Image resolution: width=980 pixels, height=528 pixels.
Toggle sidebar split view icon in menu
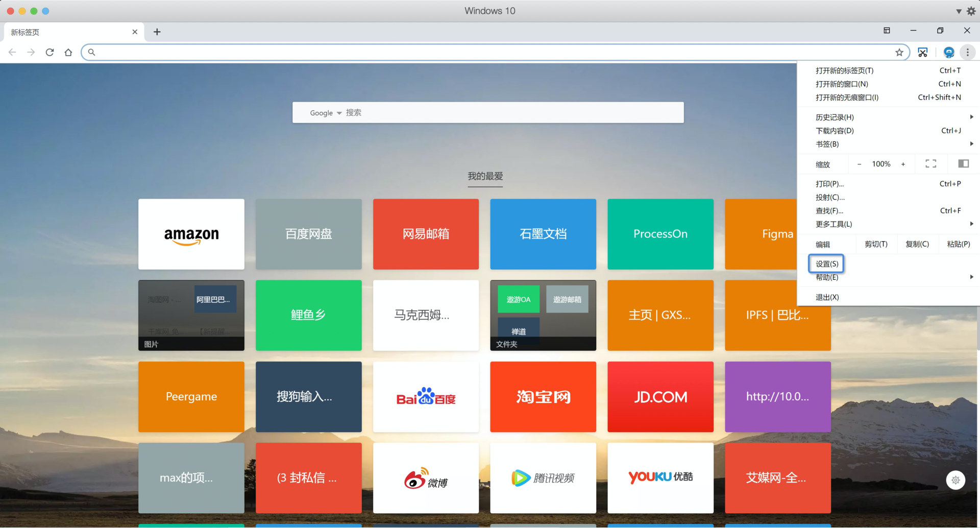(x=964, y=163)
